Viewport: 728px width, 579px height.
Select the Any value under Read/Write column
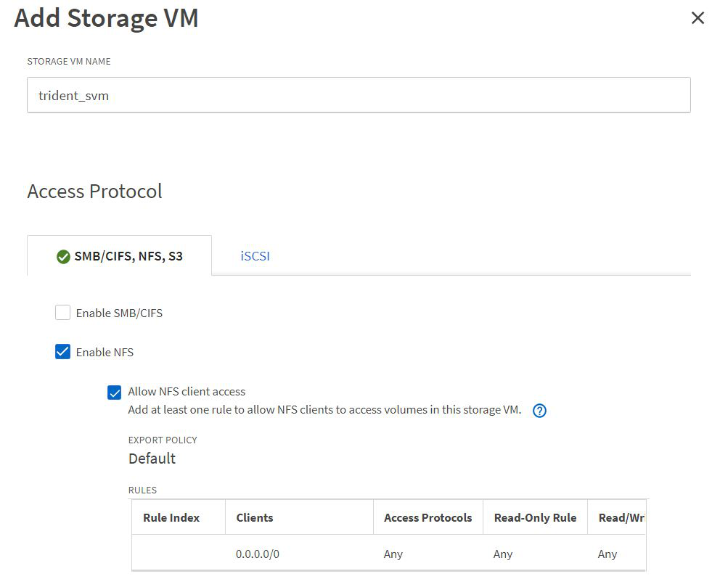coord(608,554)
